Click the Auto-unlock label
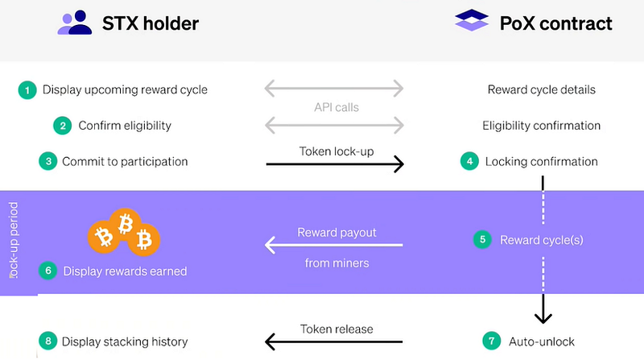 [542, 341]
